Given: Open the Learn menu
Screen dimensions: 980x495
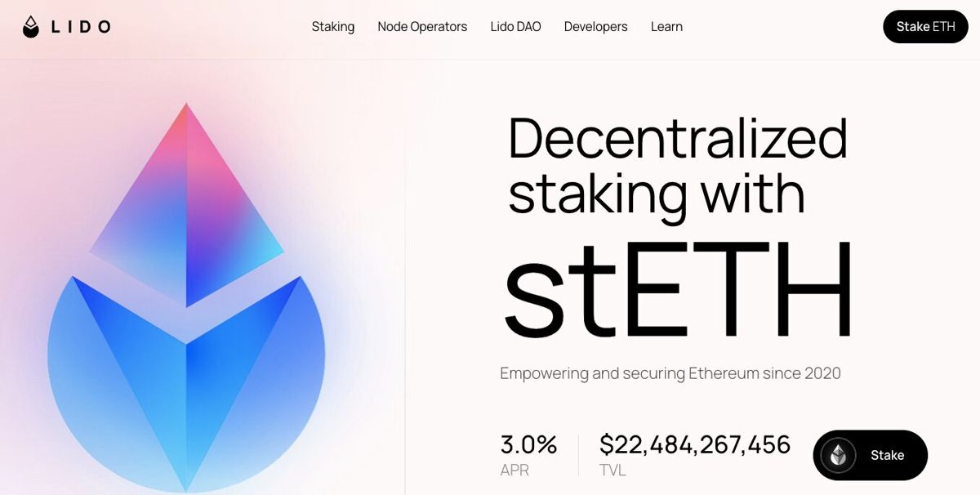Looking at the screenshot, I should pyautogui.click(x=666, y=27).
